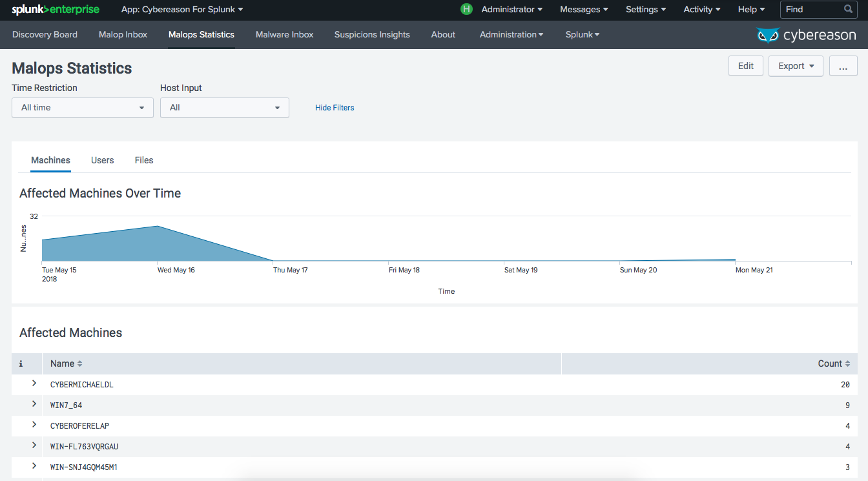Click count value 9
Screen dimensions: 868x481
tap(847, 405)
